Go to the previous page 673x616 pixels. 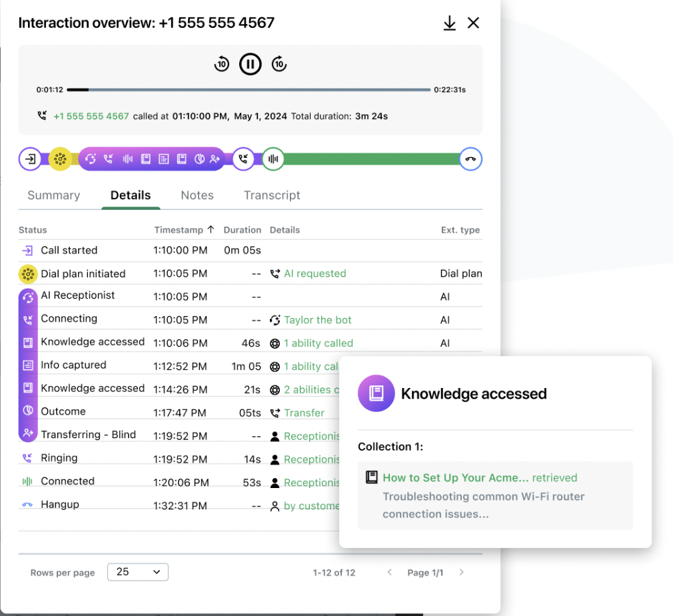[389, 572]
